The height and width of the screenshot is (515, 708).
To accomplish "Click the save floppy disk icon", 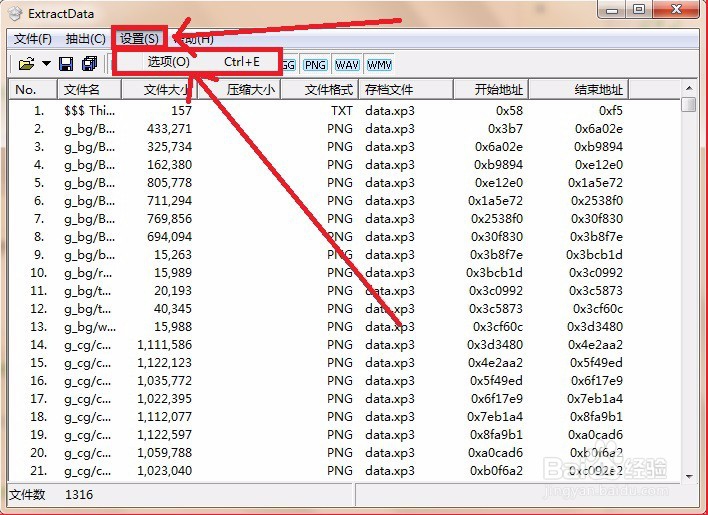I will coord(66,64).
